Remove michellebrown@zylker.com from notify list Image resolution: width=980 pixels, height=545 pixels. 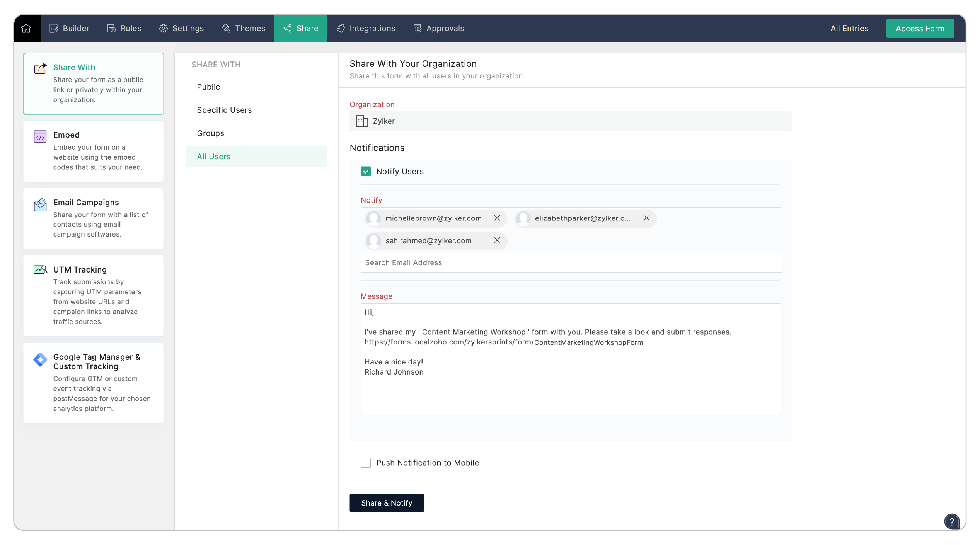click(497, 218)
